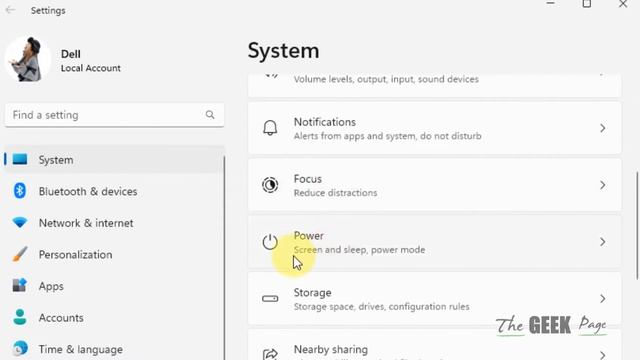Click the Power button icon
The width and height of the screenshot is (640, 360).
(270, 242)
